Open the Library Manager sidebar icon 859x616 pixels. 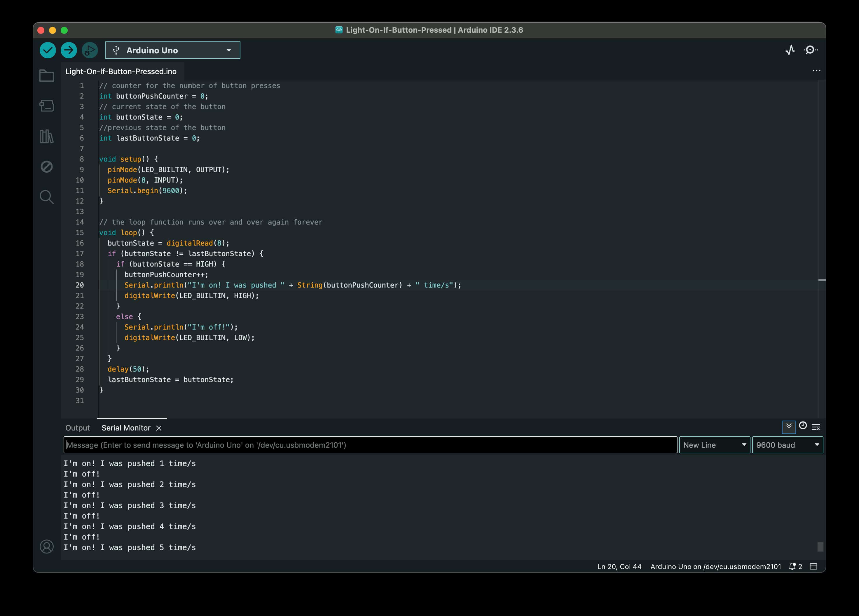[x=47, y=136]
